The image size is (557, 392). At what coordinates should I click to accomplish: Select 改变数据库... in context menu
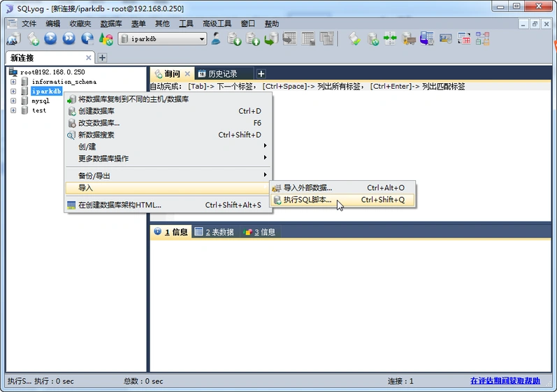point(168,123)
